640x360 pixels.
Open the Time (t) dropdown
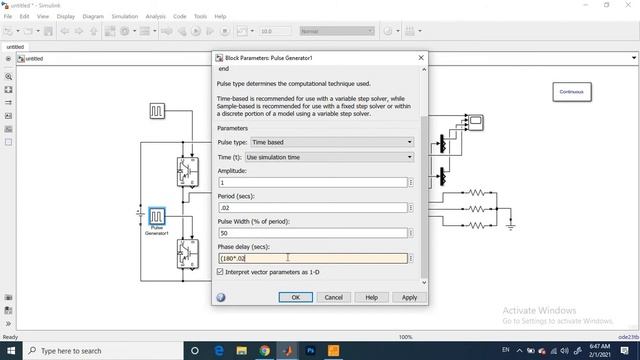pos(329,157)
